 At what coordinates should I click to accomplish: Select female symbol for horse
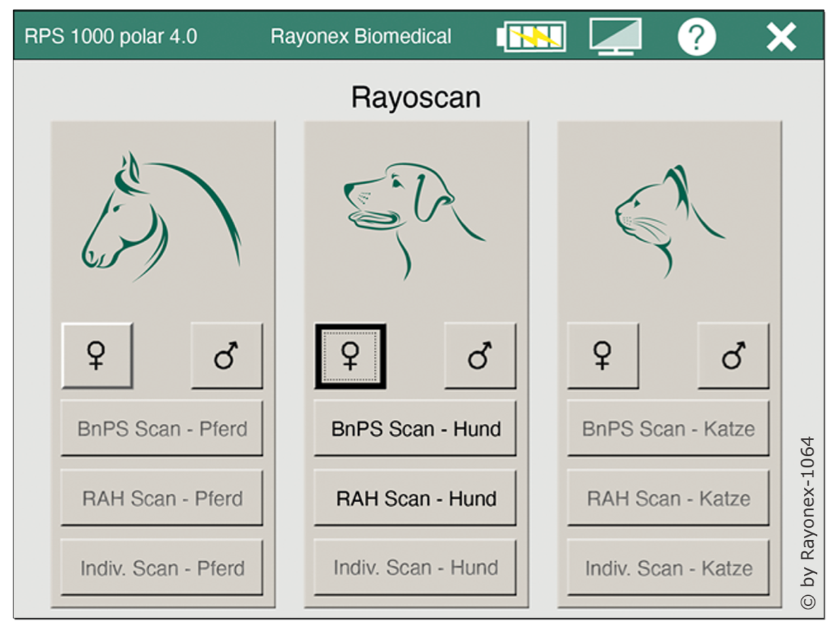click(x=97, y=356)
